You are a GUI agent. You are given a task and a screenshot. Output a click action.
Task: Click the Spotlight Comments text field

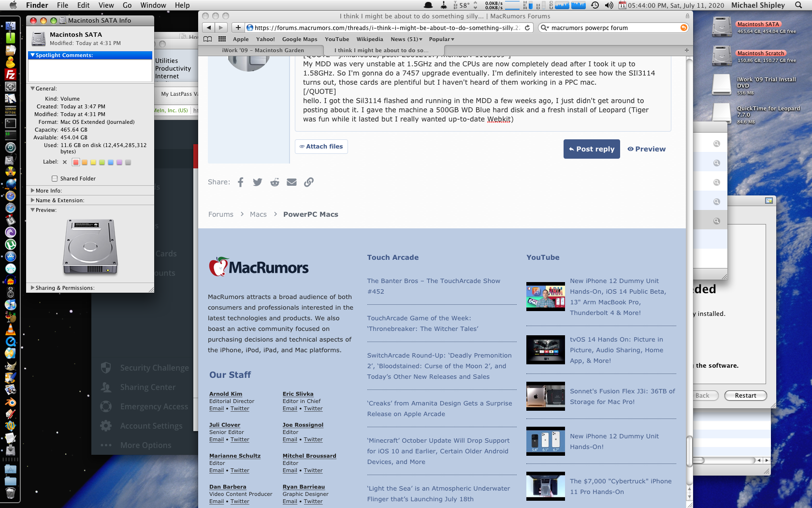90,70
